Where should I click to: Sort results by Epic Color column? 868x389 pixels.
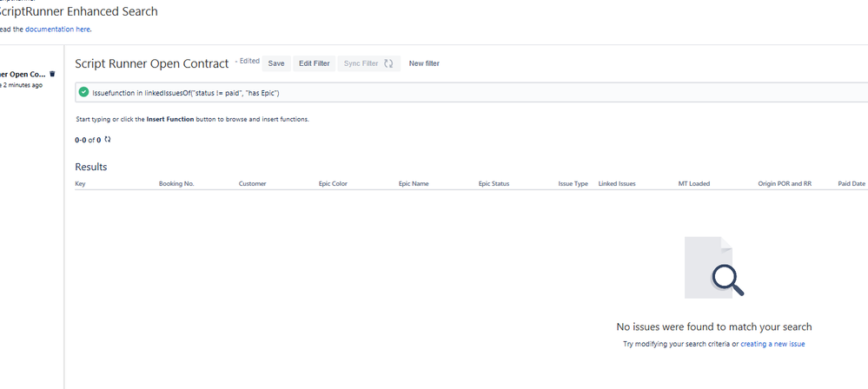point(333,184)
